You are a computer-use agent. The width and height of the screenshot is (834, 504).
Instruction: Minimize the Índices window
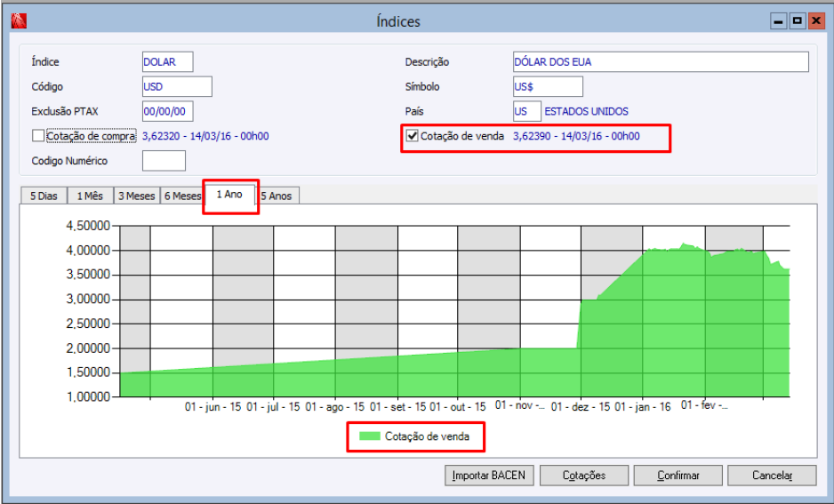click(779, 21)
